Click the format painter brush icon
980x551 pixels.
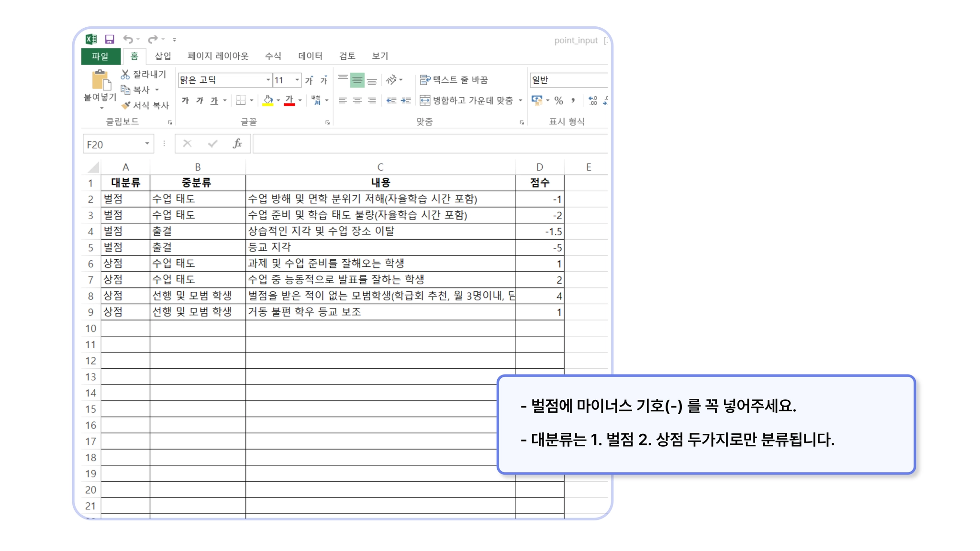tap(126, 105)
